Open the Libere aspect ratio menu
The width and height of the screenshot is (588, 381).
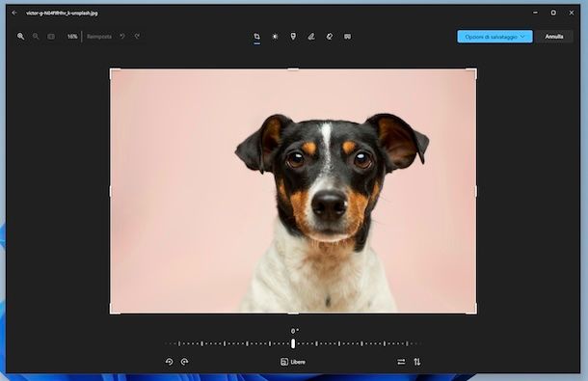293,362
